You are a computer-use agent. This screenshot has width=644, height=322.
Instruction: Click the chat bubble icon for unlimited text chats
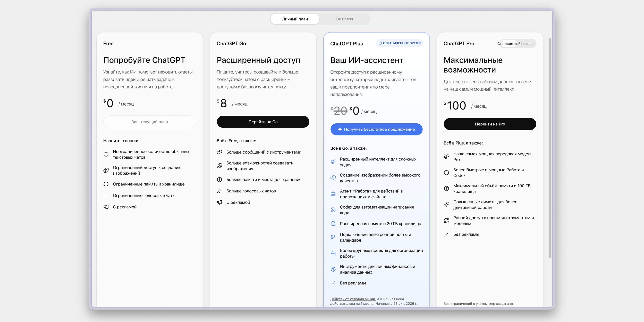coord(106,154)
